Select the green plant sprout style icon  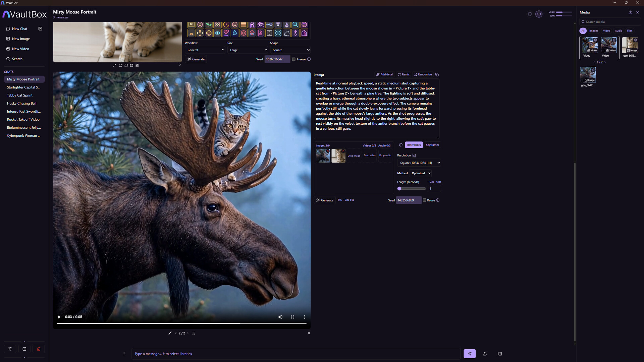(209, 25)
